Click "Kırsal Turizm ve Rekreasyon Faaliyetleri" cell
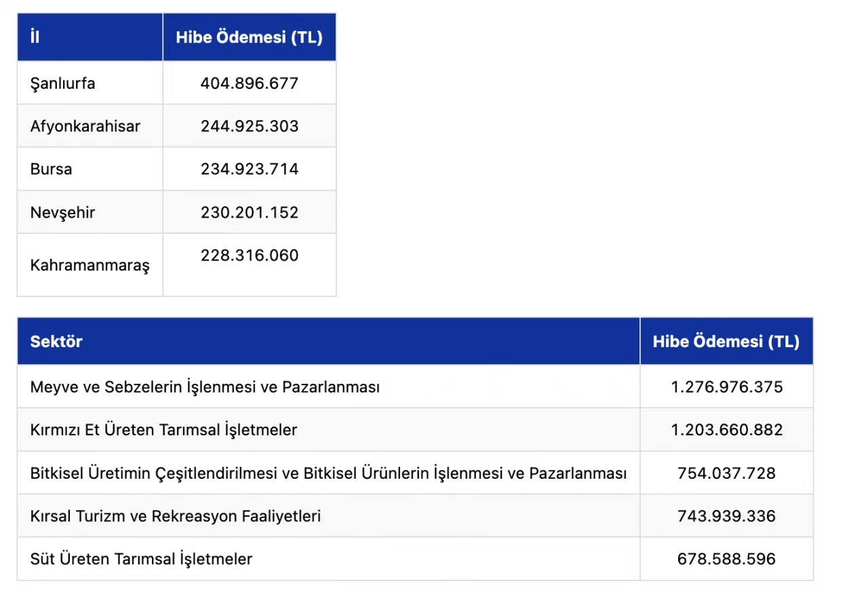868x592 pixels. tap(176, 516)
